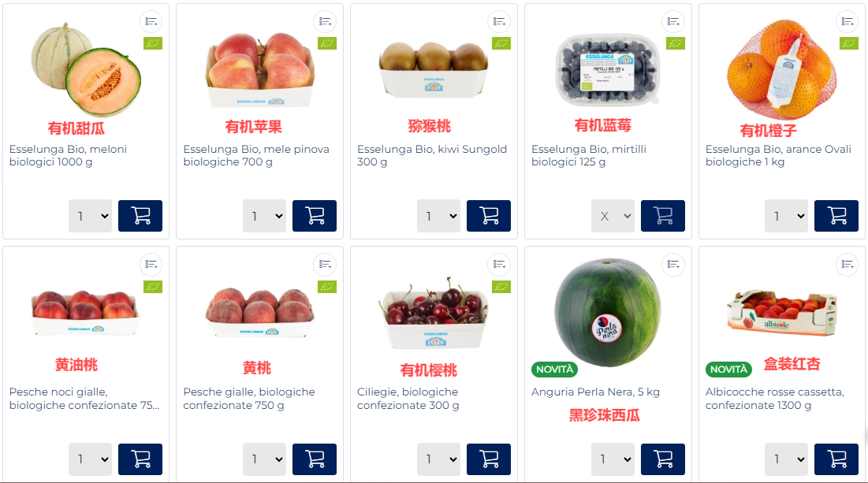Open list icon on Pesche noci gialle card
The width and height of the screenshot is (868, 483).
click(151, 265)
